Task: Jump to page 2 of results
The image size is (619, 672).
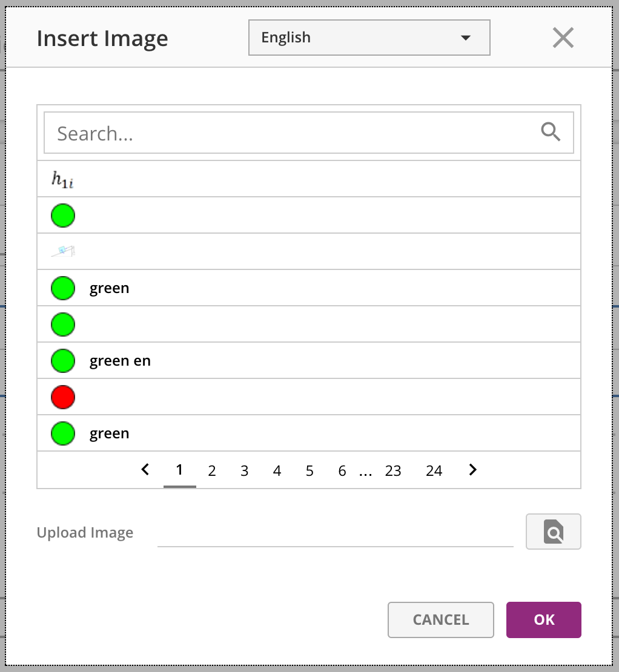Action: (x=212, y=471)
